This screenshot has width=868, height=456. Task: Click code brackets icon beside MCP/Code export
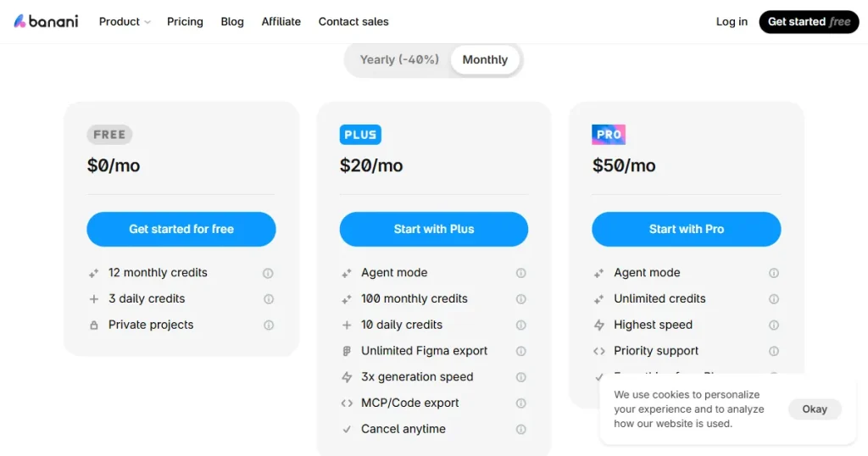pyautogui.click(x=347, y=403)
